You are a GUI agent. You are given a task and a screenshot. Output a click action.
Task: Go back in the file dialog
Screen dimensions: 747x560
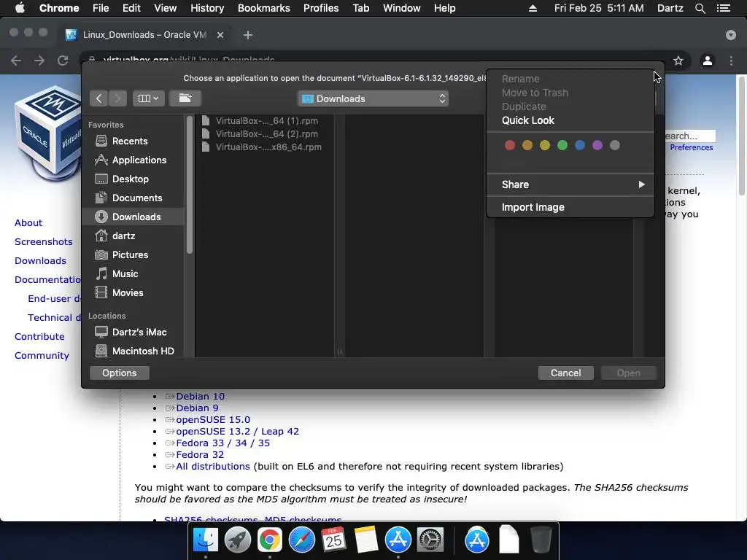coord(99,98)
